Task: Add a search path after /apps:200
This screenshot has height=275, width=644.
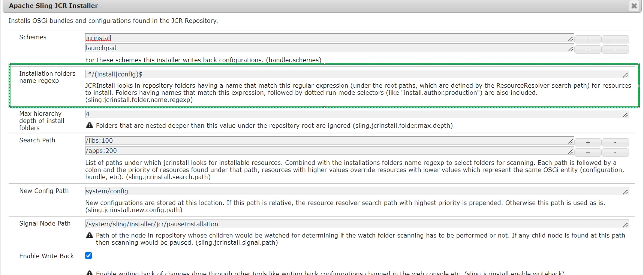Action: (588, 152)
